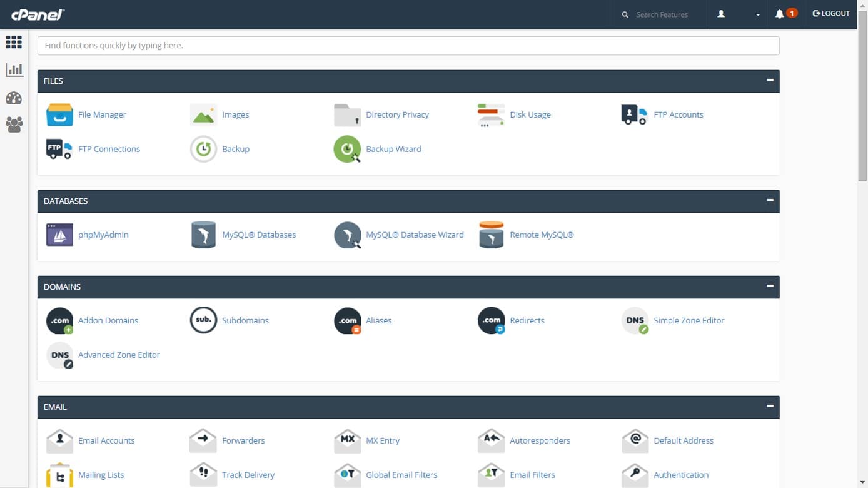Open MySQL Database Wizard
The height and width of the screenshot is (488, 868).
415,235
